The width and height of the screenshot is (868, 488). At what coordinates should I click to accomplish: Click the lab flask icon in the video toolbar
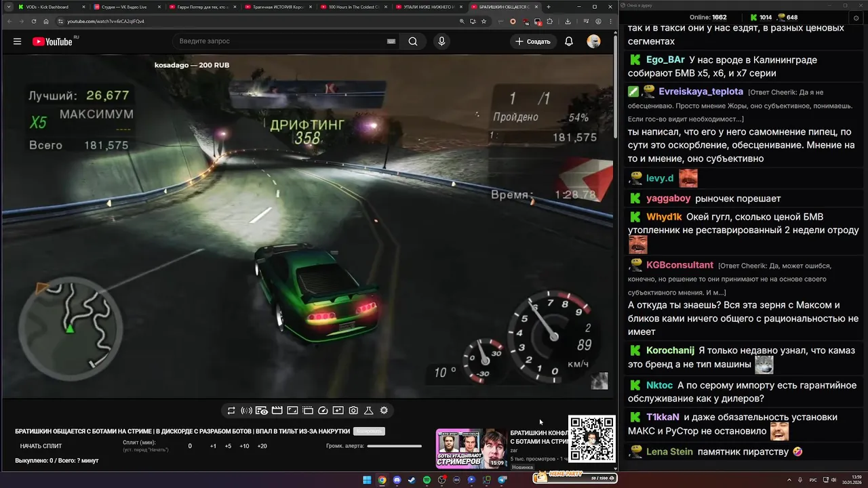pyautogui.click(x=369, y=411)
